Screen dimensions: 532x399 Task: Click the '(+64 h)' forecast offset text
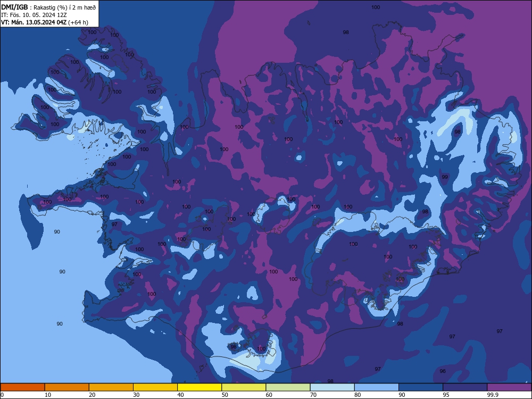(x=78, y=22)
